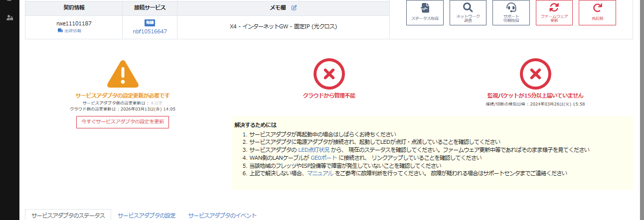
Task: Click the edit pencil beside メモ欄
Action: pyautogui.click(x=294, y=8)
